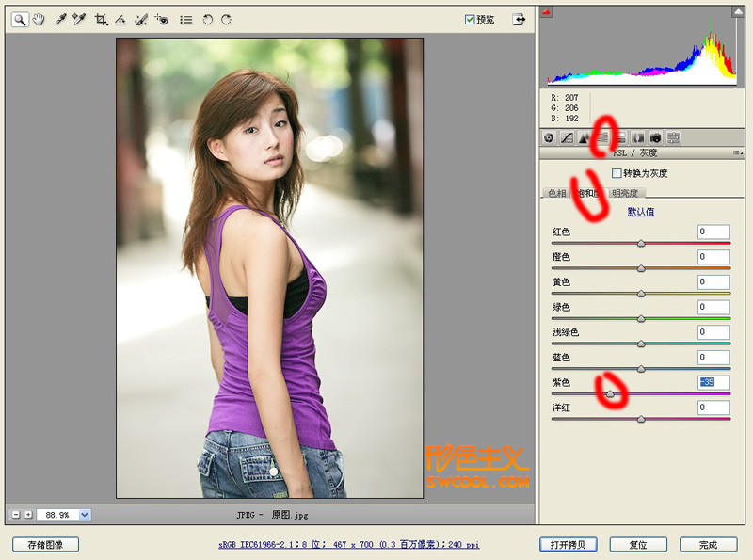Select the Straighten tool
This screenshot has height=560, width=753.
point(120,20)
